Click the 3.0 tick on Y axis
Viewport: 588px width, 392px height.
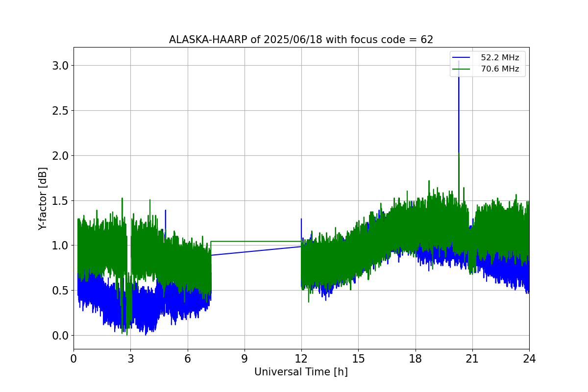(60, 66)
